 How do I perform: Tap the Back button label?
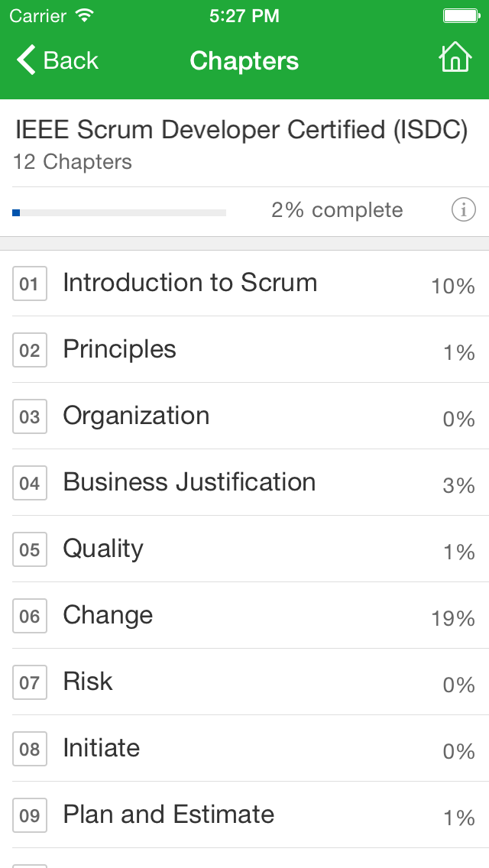coord(71,60)
